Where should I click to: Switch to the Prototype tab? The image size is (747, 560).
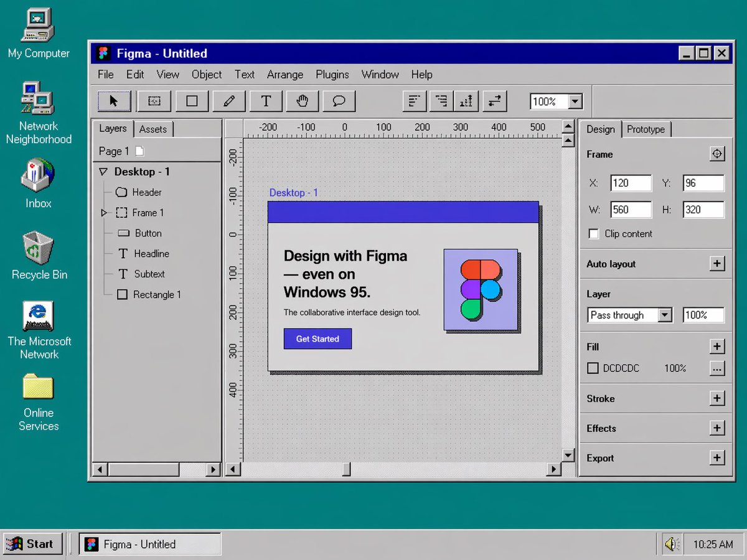pos(646,129)
